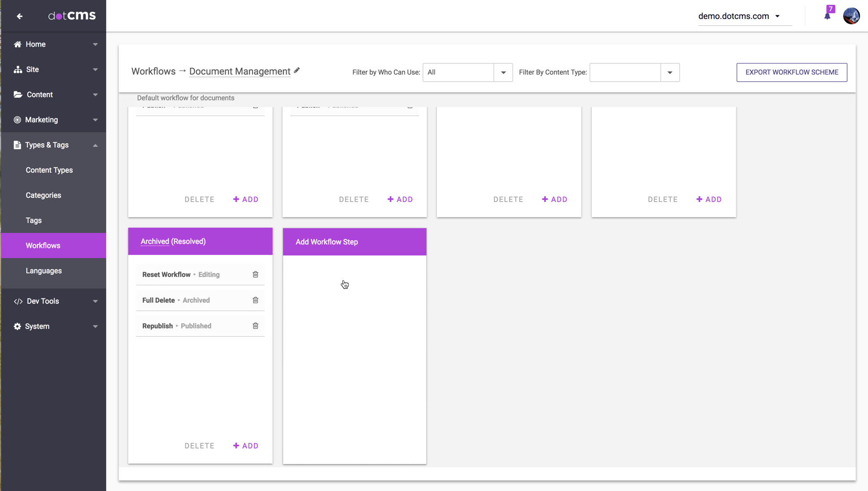Expand the Marketing menu section
Viewport: 868px width, 491px height.
(95, 120)
